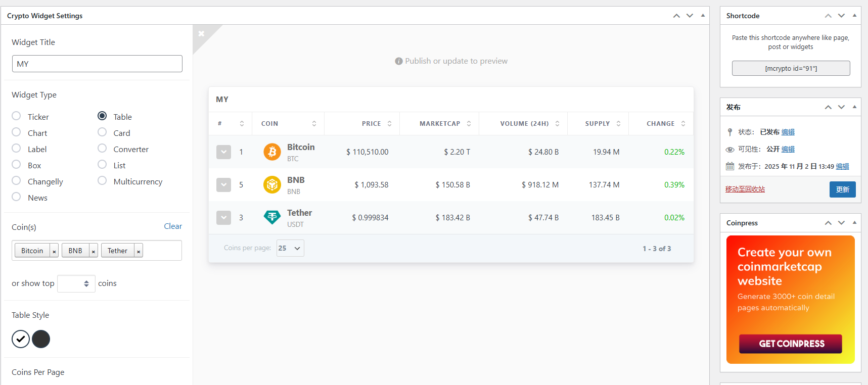The height and width of the screenshot is (385, 868).
Task: Click the Clear coins link
Action: point(172,226)
